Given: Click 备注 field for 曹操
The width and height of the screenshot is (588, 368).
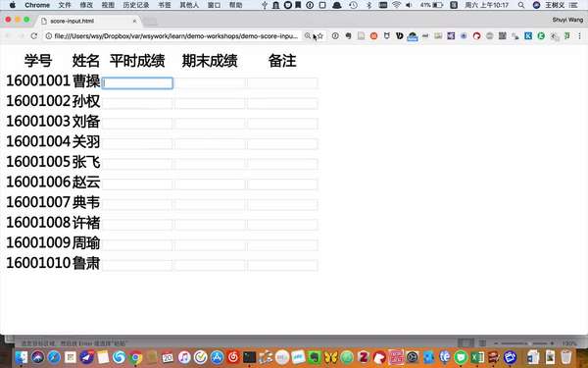Looking at the screenshot, I should [x=283, y=83].
